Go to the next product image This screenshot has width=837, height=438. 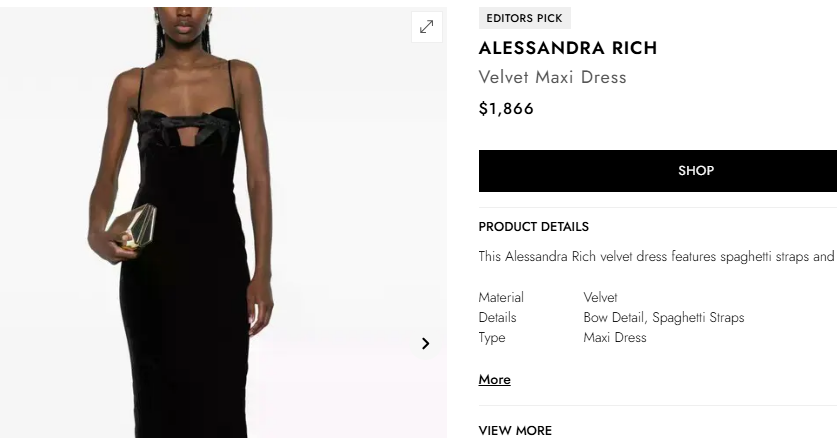pyautogui.click(x=425, y=344)
